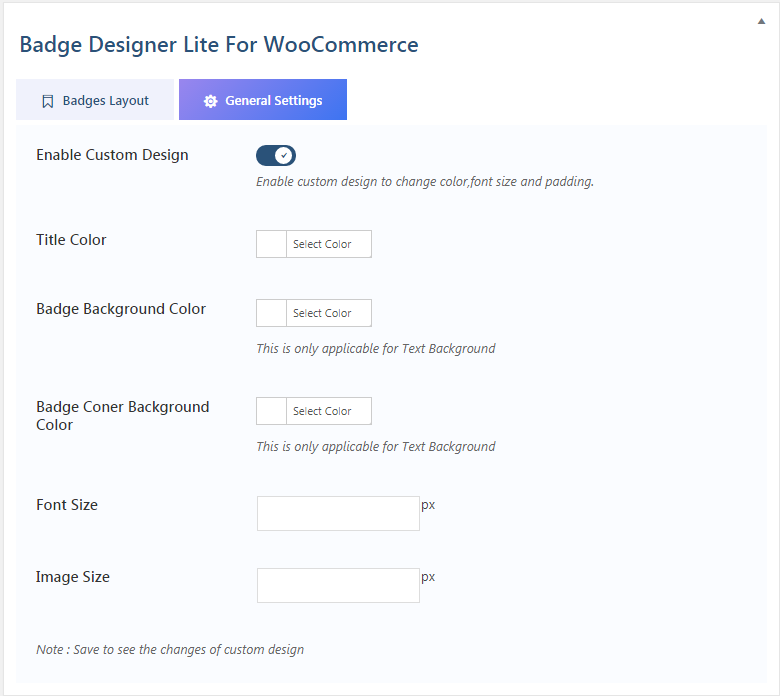This screenshot has width=780, height=696.
Task: Disable the Enable Custom Design toggle
Action: [276, 155]
